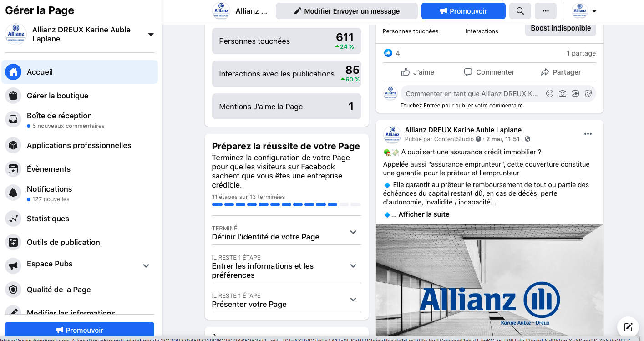Screen dimensions: 644x341
Task: Click the Personnes touchées 611 stat row
Action: coord(287,41)
